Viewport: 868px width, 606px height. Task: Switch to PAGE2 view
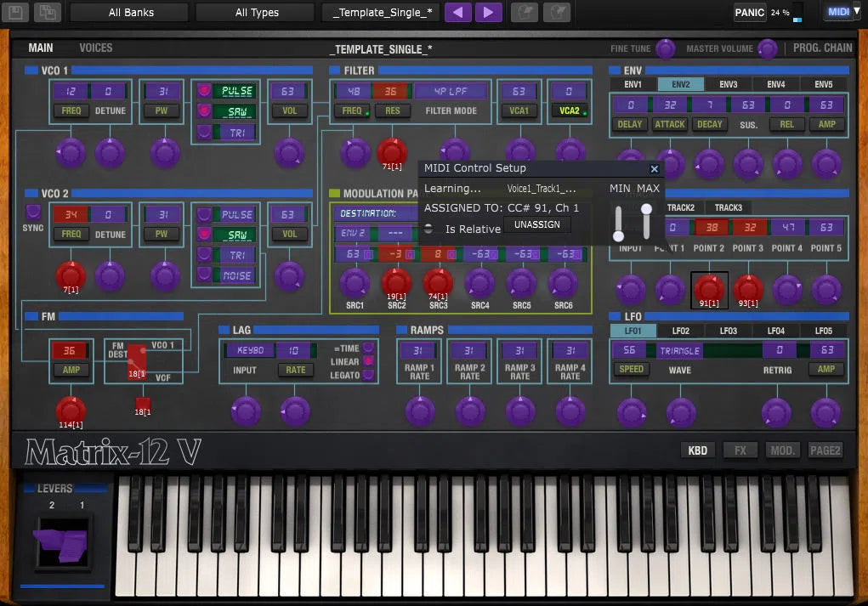824,450
